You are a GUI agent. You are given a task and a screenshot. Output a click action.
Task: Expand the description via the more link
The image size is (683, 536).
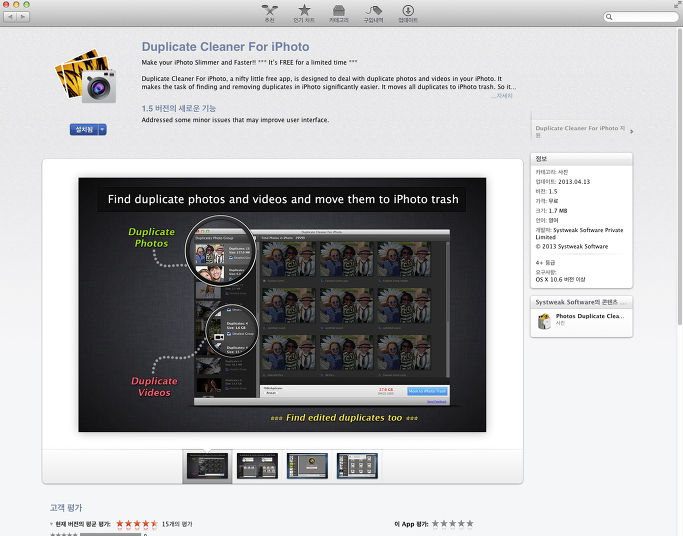coord(502,96)
